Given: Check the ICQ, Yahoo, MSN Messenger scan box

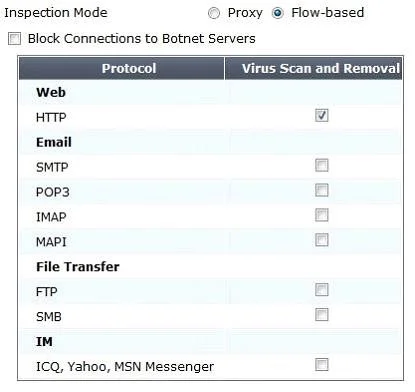Looking at the screenshot, I should click(x=322, y=364).
